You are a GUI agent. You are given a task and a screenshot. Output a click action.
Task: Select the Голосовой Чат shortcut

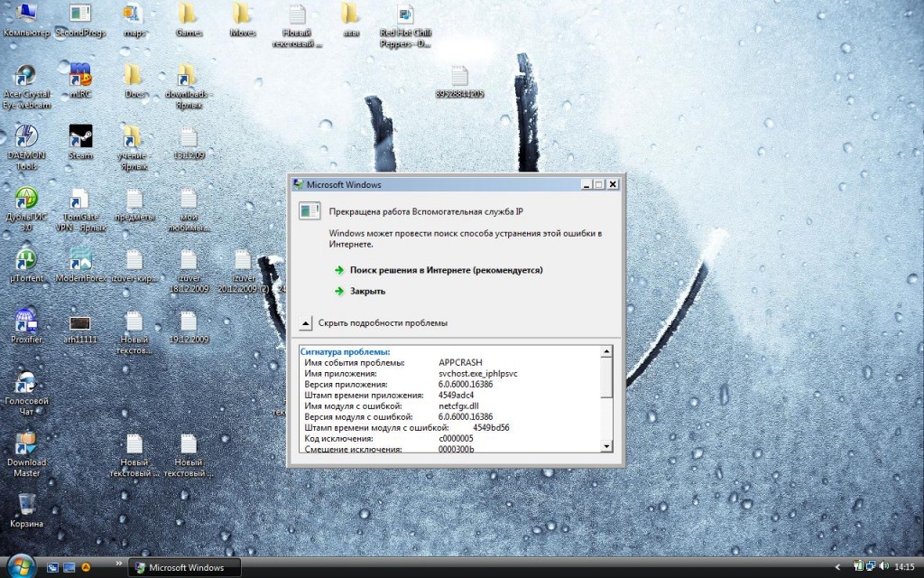click(26, 393)
